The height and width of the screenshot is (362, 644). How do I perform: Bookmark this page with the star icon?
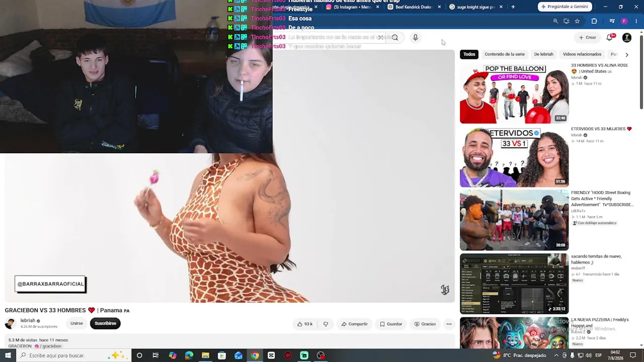coord(577,21)
